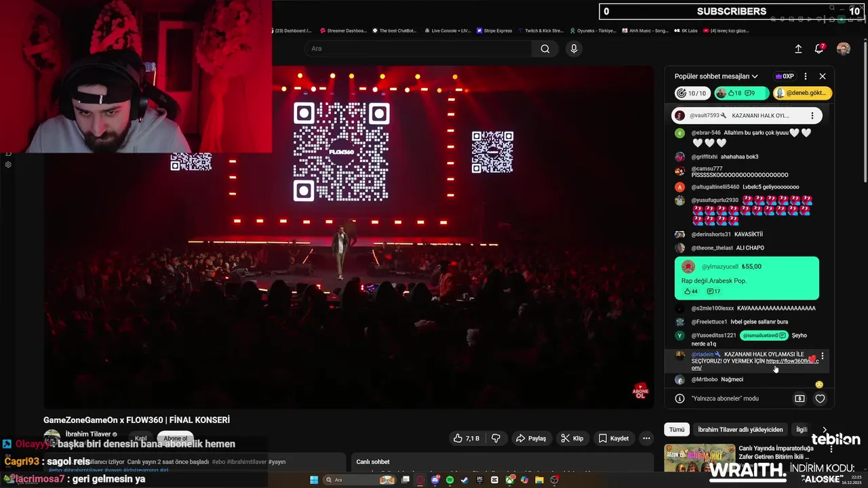This screenshot has height=488, width=868.
Task: Click the ABONE OL watermark on the video
Action: click(x=640, y=391)
